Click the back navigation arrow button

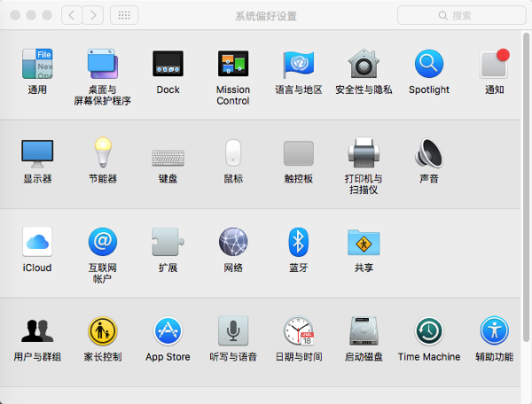(72, 15)
